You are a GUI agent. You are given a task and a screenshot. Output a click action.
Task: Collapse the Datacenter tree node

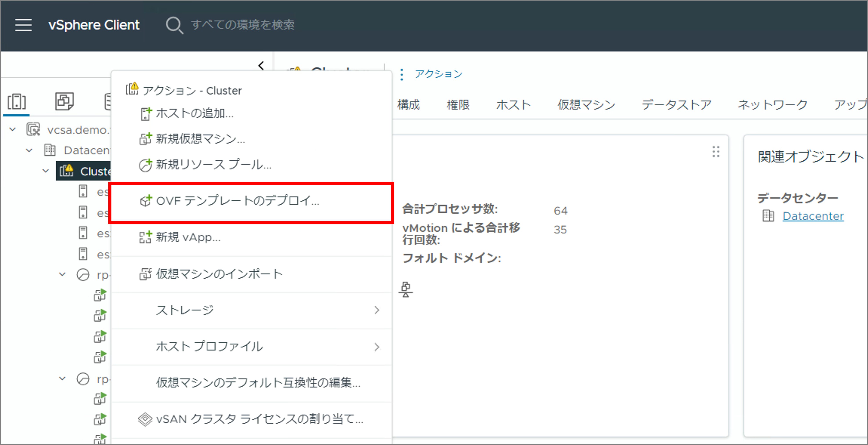[x=29, y=150]
